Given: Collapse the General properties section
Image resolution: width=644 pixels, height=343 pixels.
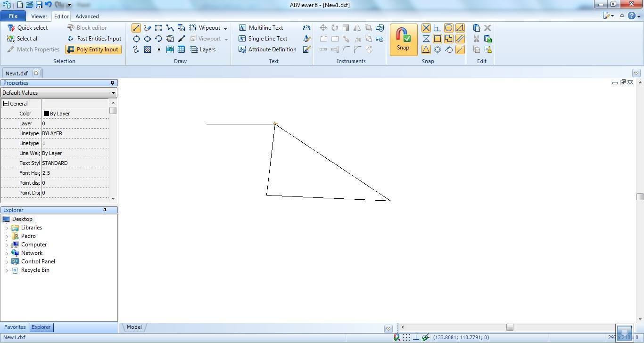Looking at the screenshot, I should point(6,103).
